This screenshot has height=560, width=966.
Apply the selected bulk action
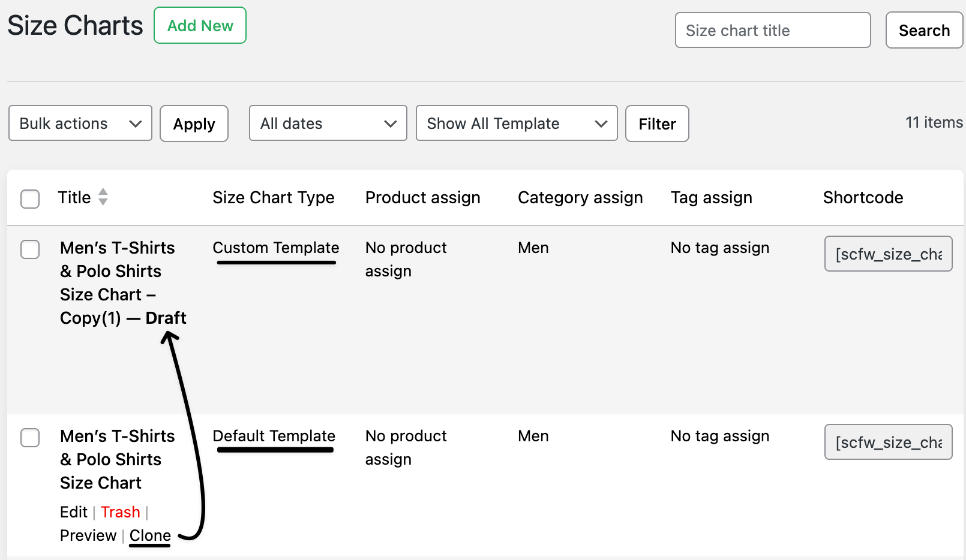pos(194,124)
